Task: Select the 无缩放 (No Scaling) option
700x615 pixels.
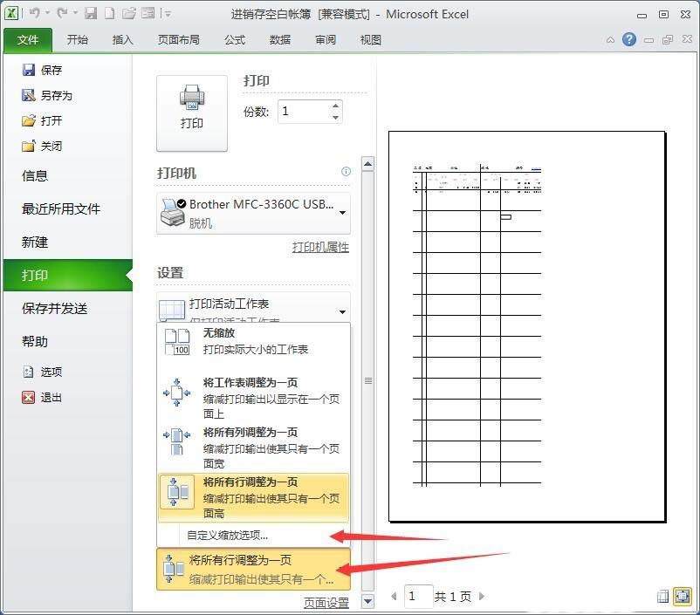Action: pyautogui.click(x=254, y=341)
